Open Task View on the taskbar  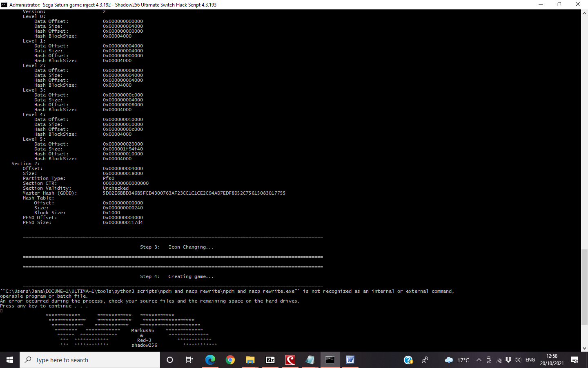[189, 360]
